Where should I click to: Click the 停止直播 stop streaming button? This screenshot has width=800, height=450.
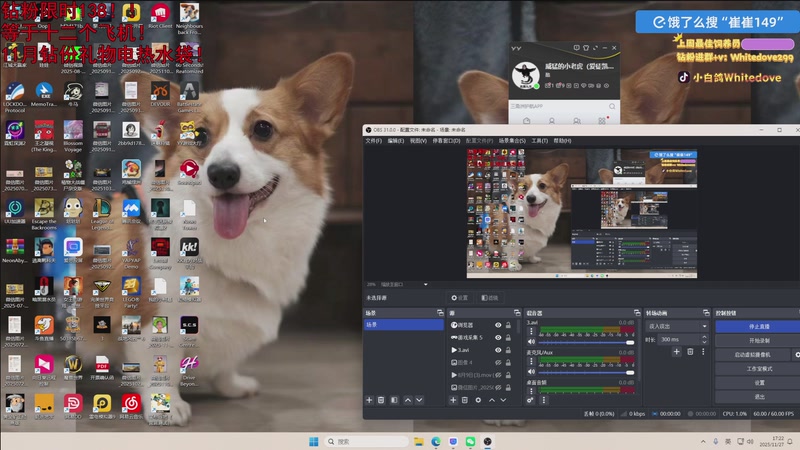click(759, 326)
